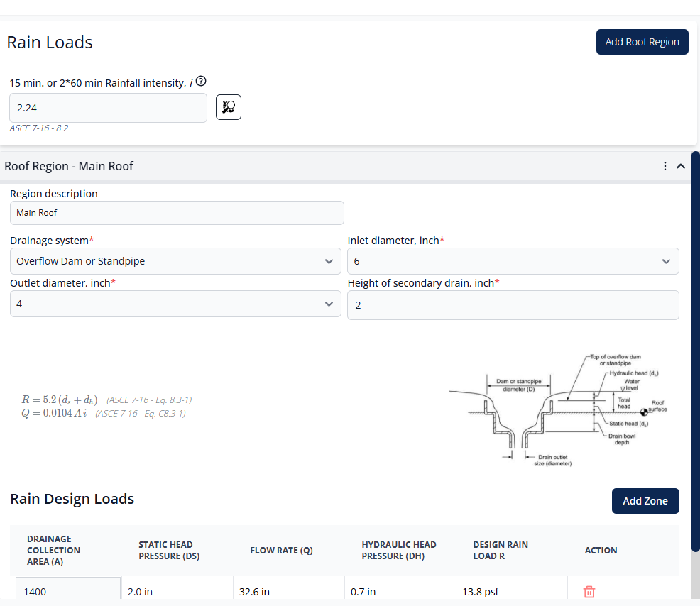Click the Roof Region - Main Roof header title
700x606 pixels.
[x=69, y=166]
